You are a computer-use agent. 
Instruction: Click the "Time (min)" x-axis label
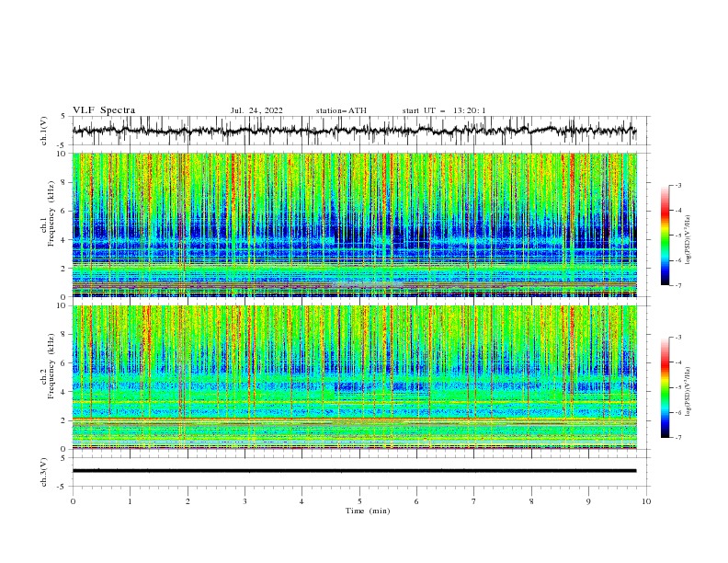tap(368, 511)
